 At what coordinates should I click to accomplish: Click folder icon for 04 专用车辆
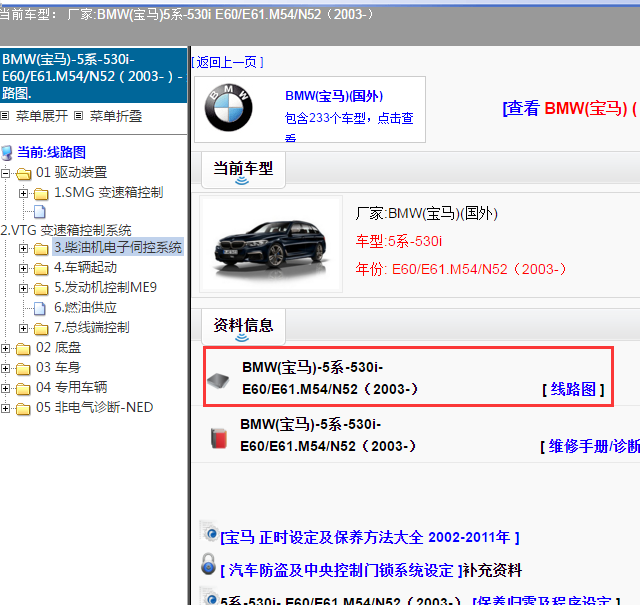pos(23,389)
